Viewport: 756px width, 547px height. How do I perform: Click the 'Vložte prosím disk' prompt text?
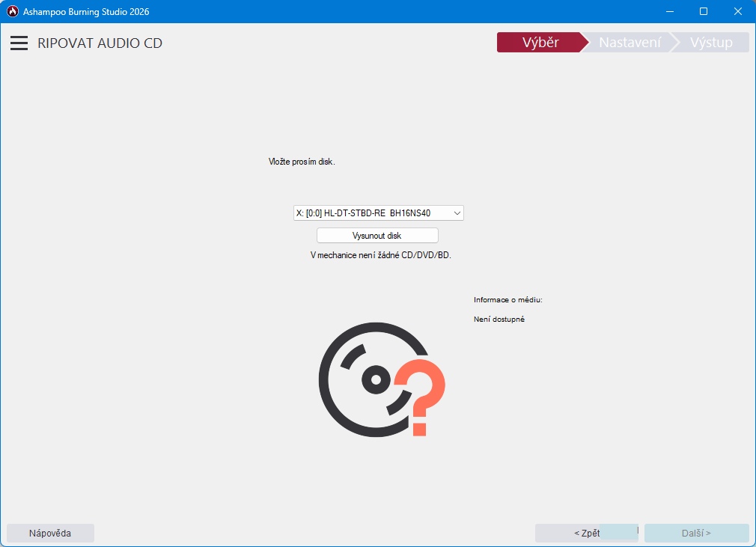tap(302, 162)
